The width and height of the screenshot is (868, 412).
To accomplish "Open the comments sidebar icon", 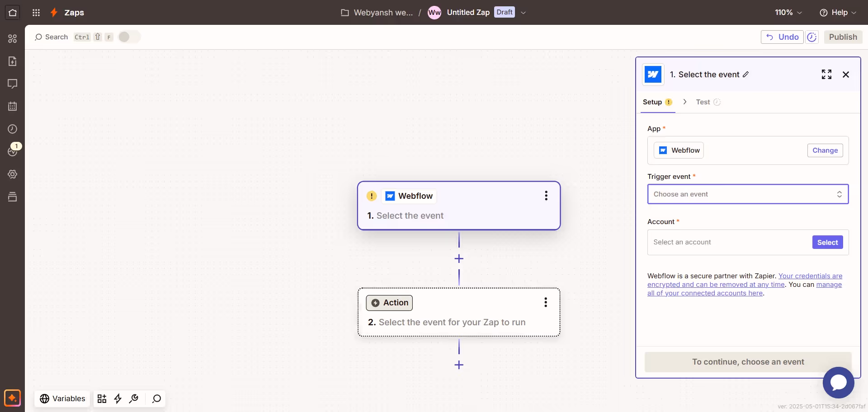I will (13, 84).
